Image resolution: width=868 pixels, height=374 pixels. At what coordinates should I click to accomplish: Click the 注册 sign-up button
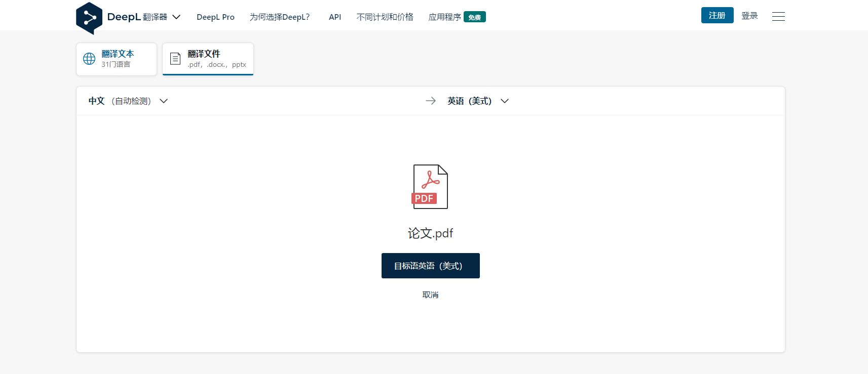(717, 15)
